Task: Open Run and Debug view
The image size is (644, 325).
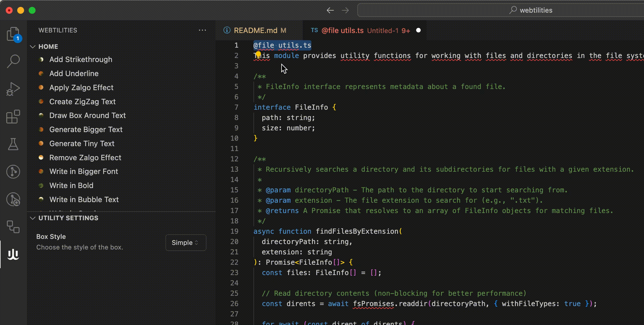Action: (13, 89)
